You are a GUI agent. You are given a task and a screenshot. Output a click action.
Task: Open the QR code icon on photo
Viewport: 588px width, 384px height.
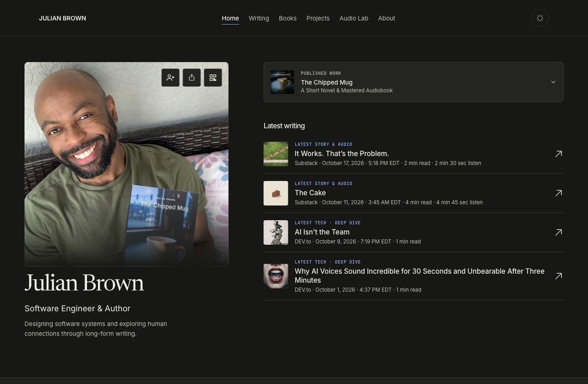click(213, 78)
